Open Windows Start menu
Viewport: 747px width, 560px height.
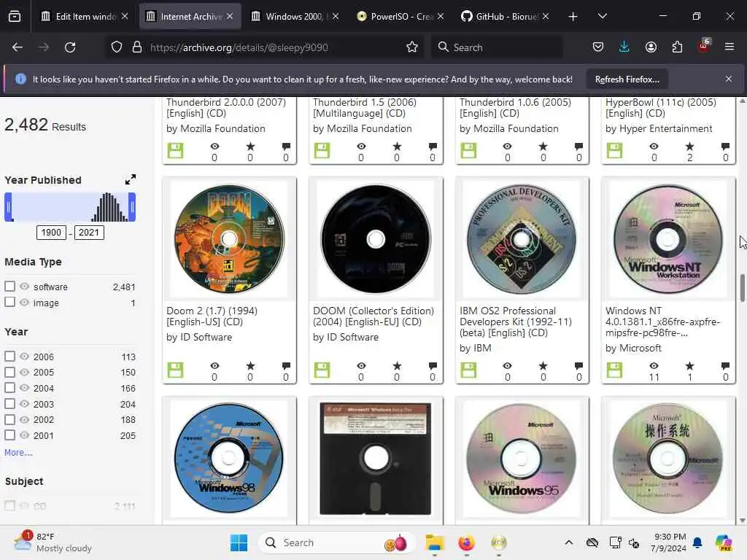[x=239, y=542]
